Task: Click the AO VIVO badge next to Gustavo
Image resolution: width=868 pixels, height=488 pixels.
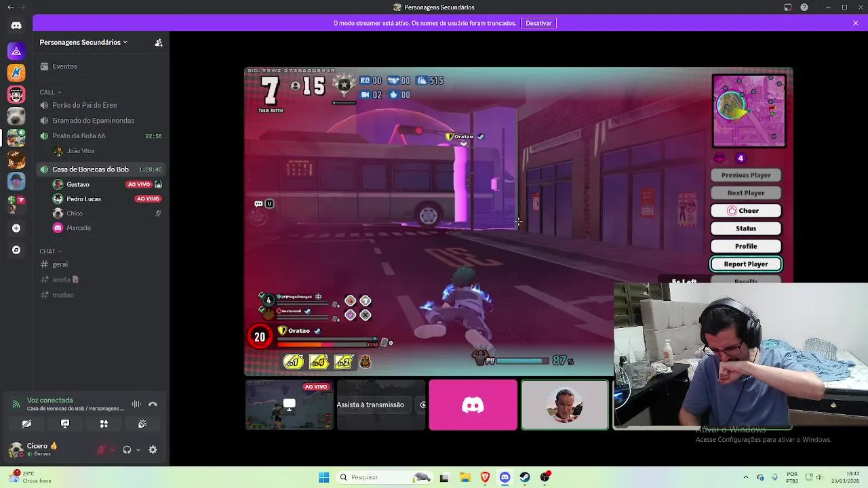Action: point(139,184)
